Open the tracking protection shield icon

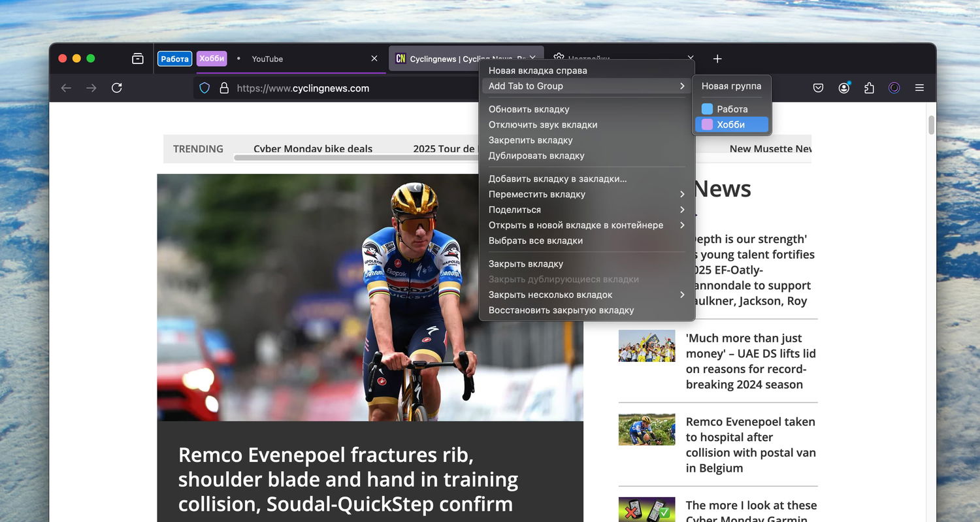point(204,88)
